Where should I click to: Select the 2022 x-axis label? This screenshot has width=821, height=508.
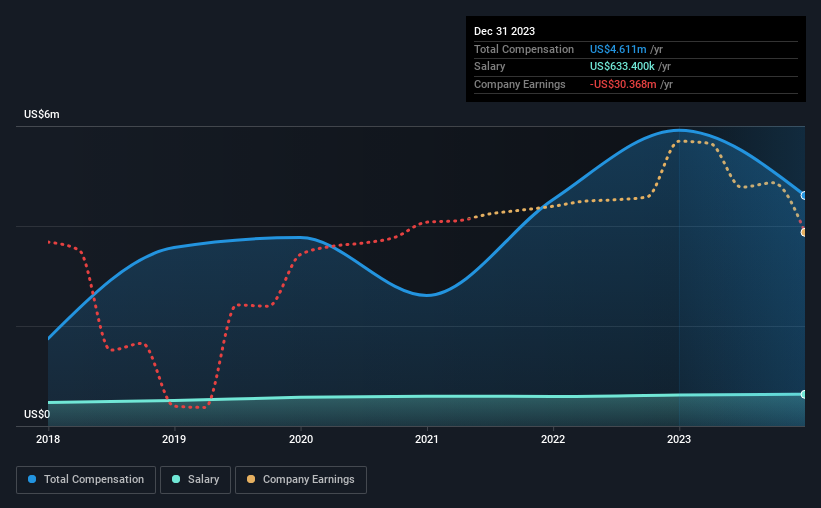[553, 439]
